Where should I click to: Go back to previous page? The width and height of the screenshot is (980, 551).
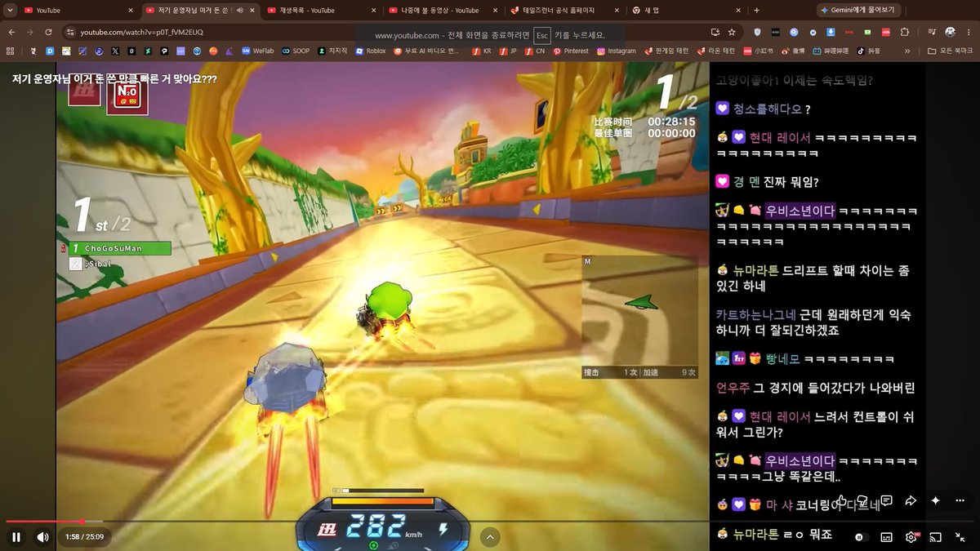coord(11,32)
